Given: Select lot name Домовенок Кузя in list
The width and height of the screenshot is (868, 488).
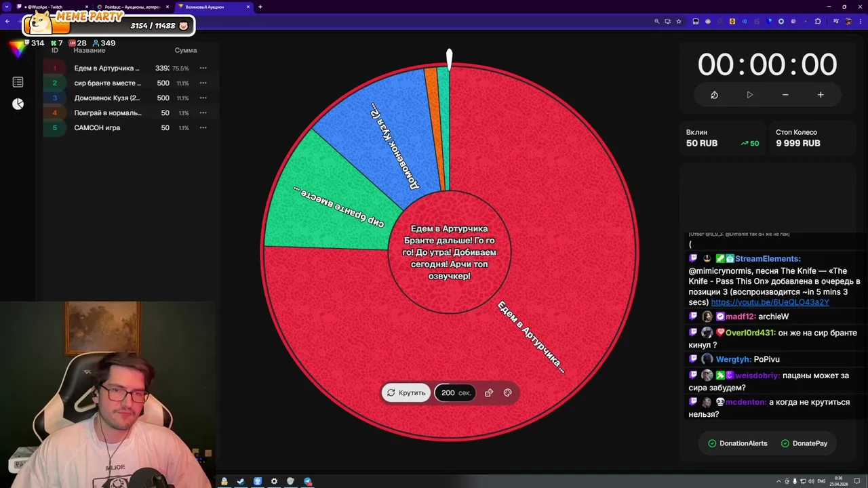Looking at the screenshot, I should click(106, 98).
